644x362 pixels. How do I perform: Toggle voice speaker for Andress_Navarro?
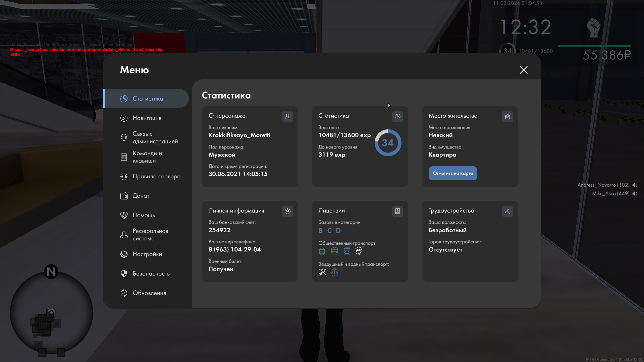pyautogui.click(x=635, y=185)
